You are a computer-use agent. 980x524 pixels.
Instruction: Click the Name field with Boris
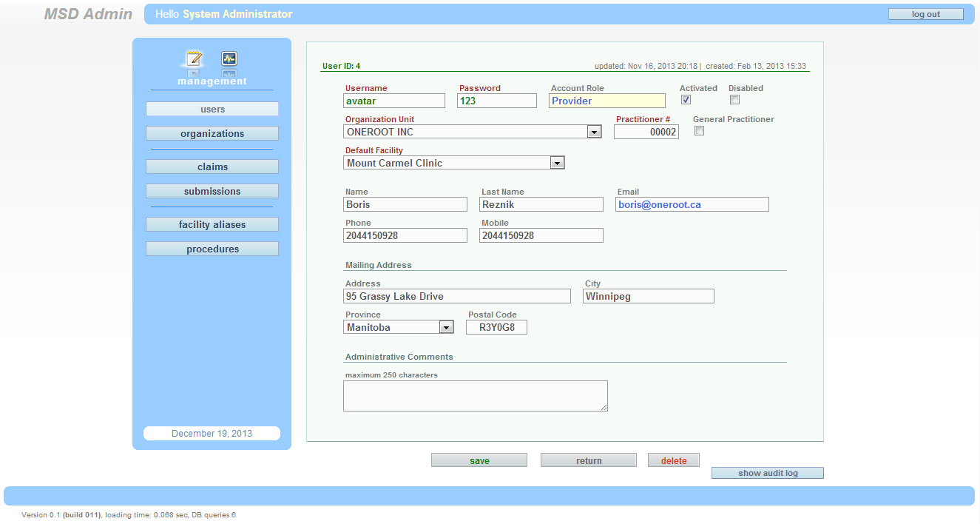pyautogui.click(x=405, y=204)
